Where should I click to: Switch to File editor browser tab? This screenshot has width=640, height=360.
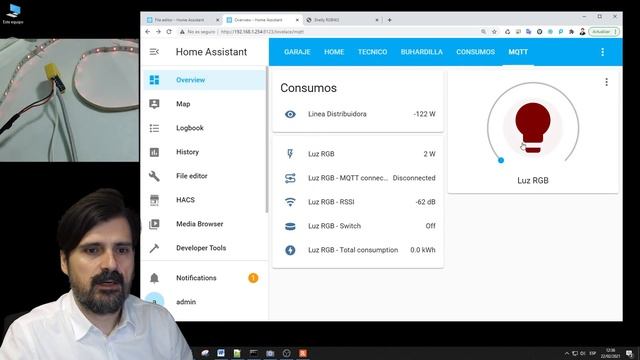pos(182,20)
